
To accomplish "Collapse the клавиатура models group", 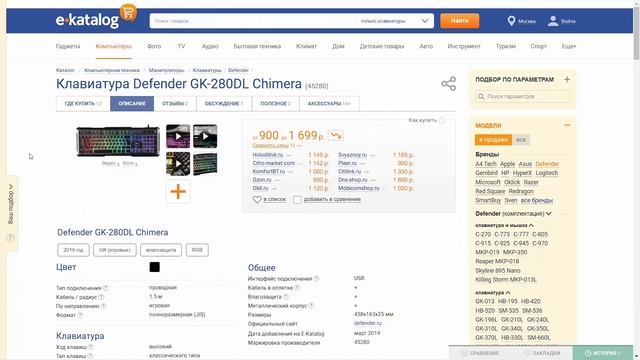I will pyautogui.click(x=508, y=293).
